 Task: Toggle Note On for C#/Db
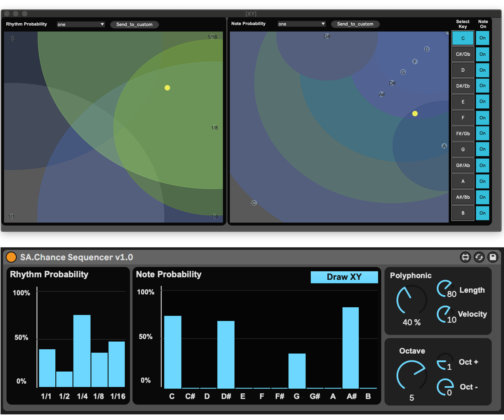(x=482, y=54)
